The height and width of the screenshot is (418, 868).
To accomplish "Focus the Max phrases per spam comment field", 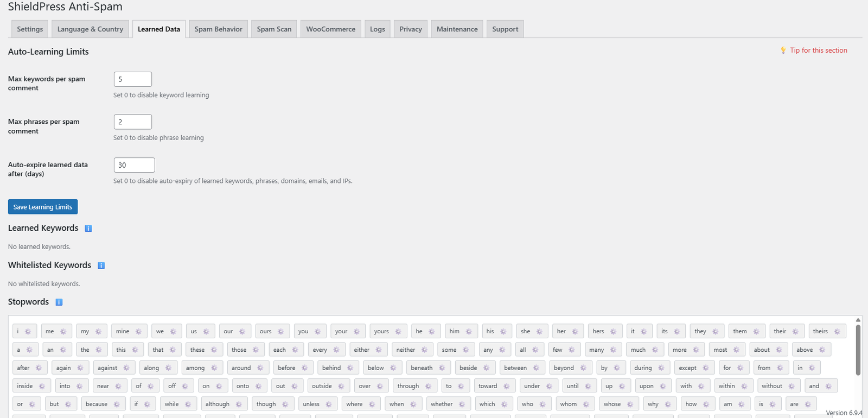I will (x=133, y=122).
